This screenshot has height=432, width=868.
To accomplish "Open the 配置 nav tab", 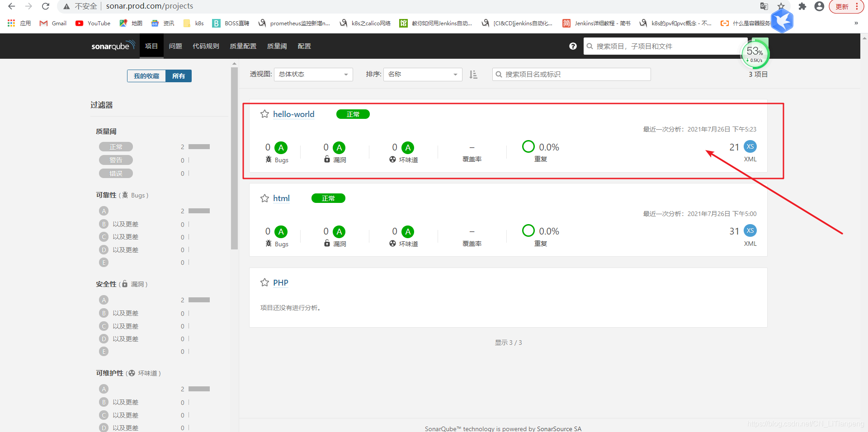I will click(304, 46).
